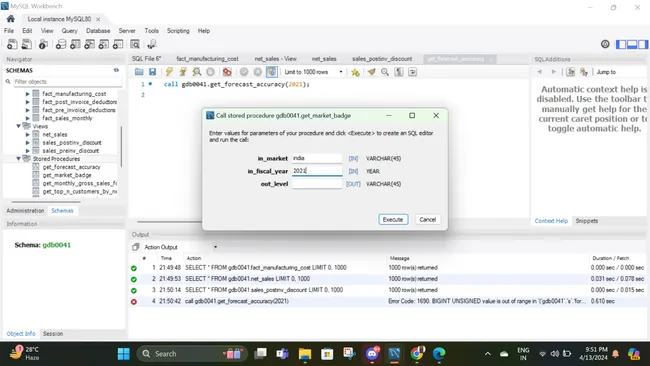Execute SQL with the lightning bolt icon

[x=169, y=72]
